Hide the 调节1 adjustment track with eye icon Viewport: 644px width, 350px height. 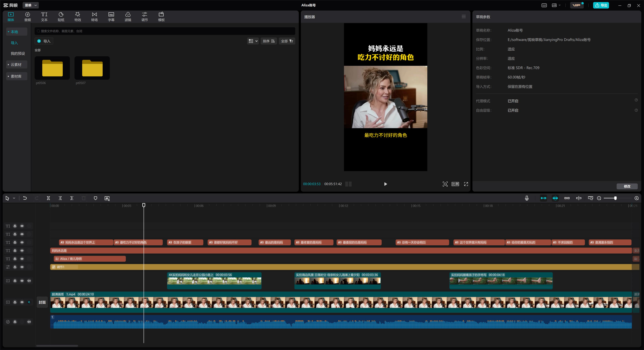click(x=22, y=267)
